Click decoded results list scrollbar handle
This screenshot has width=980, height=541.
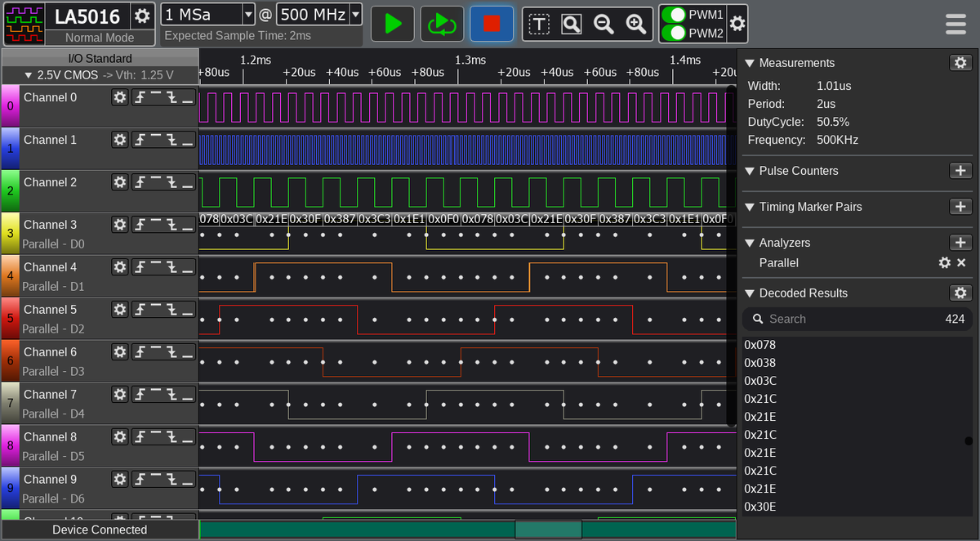969,441
